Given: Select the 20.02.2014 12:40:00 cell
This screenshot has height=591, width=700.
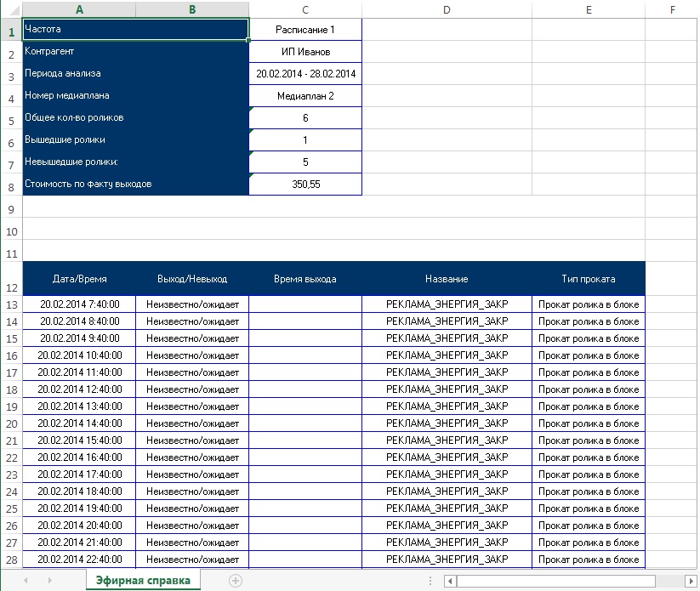Looking at the screenshot, I should tap(79, 389).
